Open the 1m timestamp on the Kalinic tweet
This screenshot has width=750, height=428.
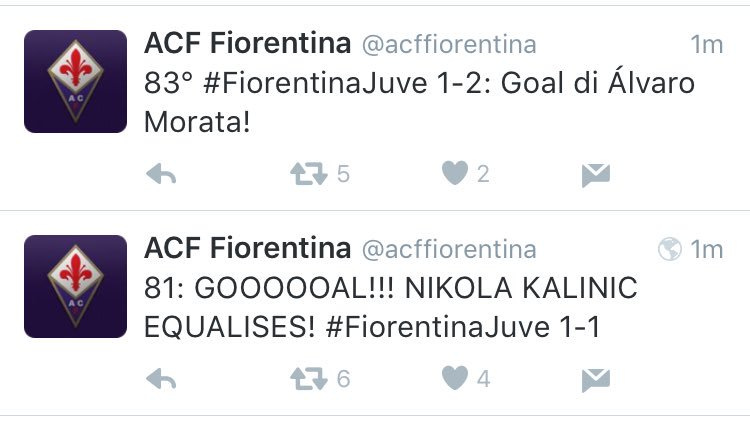(706, 250)
